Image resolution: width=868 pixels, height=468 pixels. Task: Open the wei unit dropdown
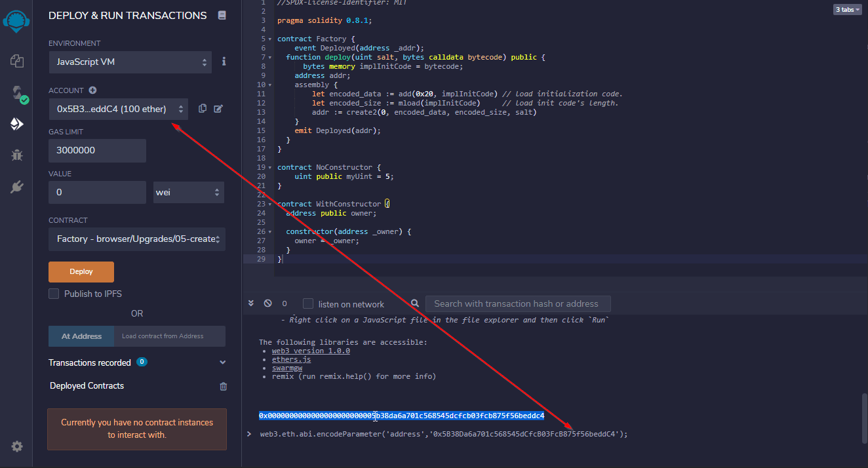[189, 193]
